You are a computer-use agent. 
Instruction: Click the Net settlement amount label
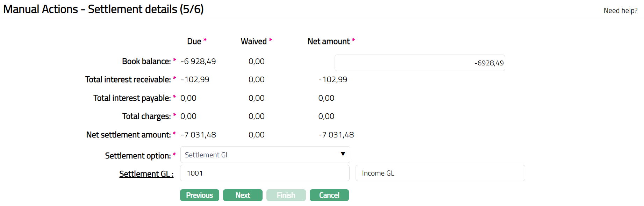click(x=128, y=135)
